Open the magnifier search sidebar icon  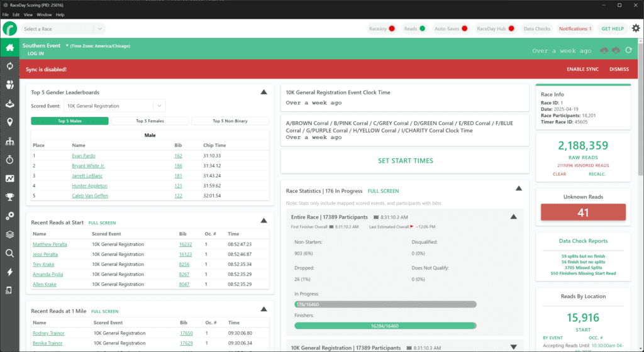[x=9, y=253]
